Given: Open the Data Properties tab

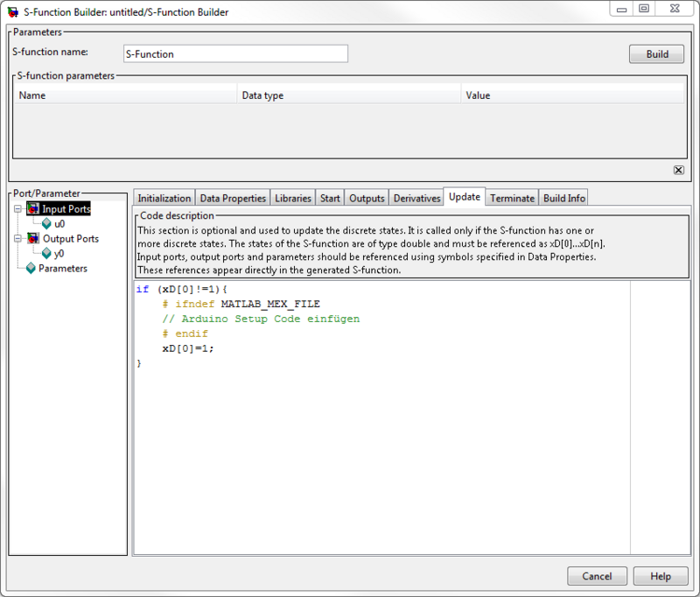Looking at the screenshot, I should point(232,198).
